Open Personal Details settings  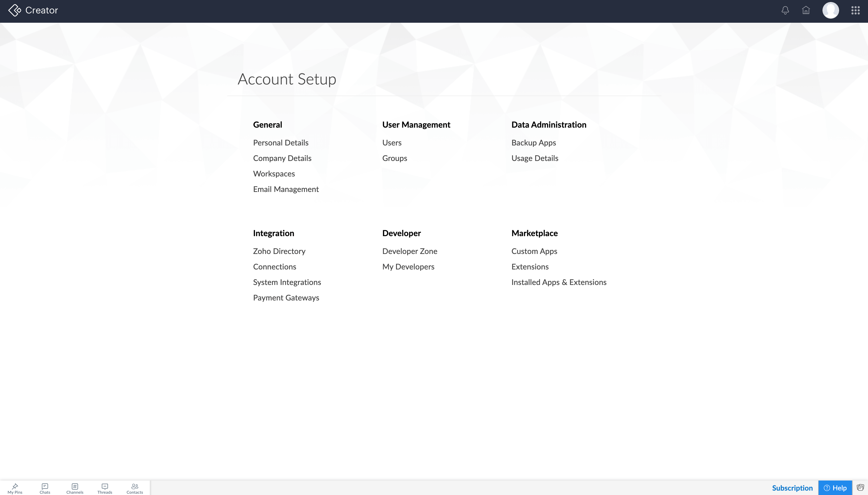coord(281,143)
